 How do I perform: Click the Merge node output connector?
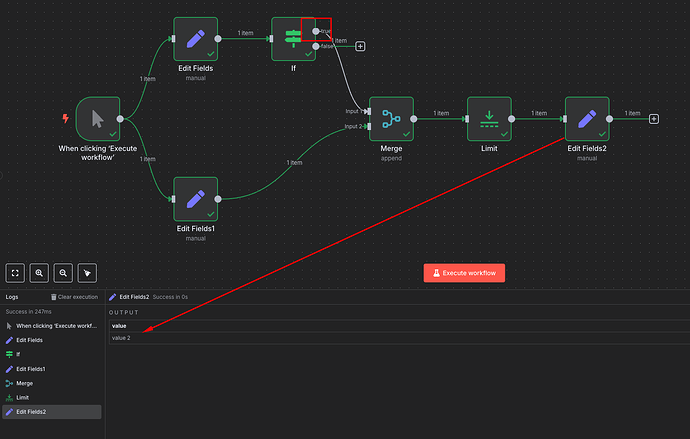pyautogui.click(x=414, y=119)
